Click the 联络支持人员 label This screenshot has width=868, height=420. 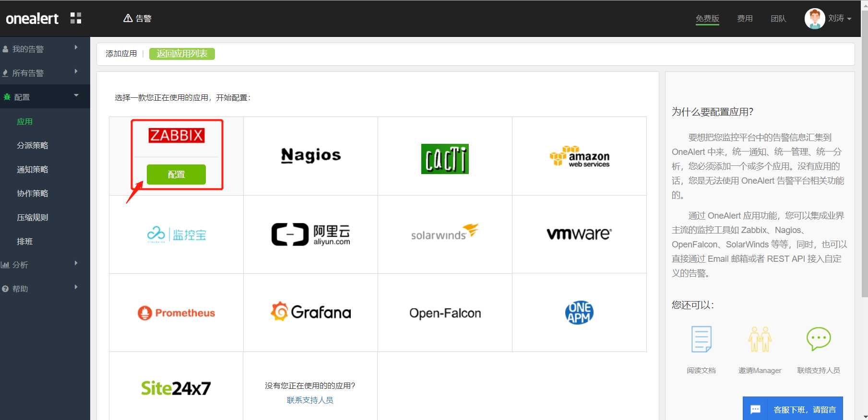coord(819,370)
